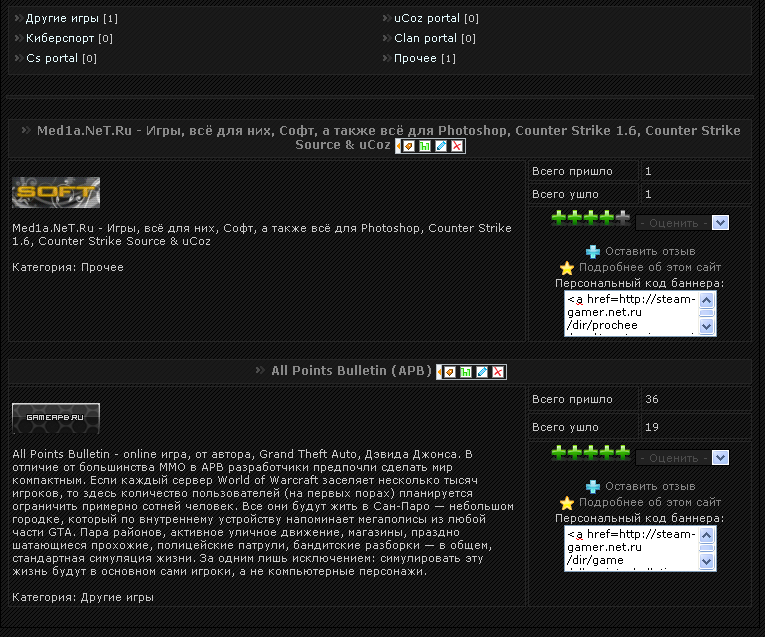Click the orange tag icon for All Points Bulletin
Viewport: 765px width, 637px height.
click(x=450, y=372)
